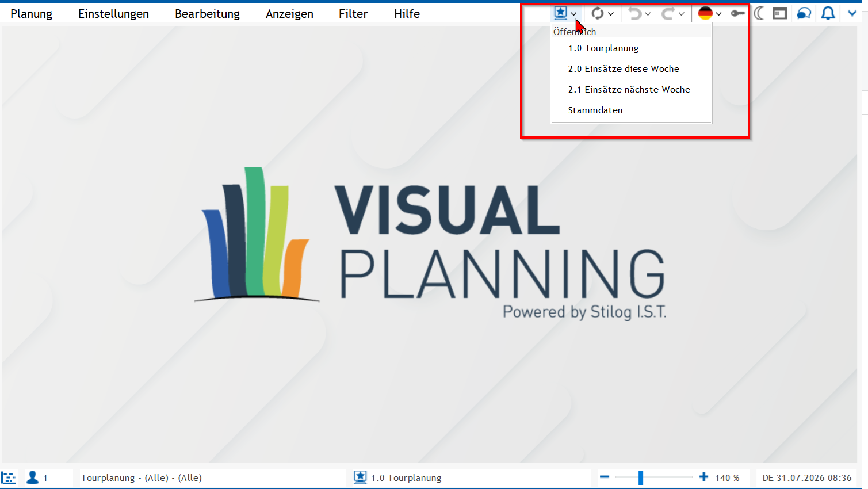Expand the blue chevron at toolbar end
The width and height of the screenshot is (868, 489).
click(852, 13)
